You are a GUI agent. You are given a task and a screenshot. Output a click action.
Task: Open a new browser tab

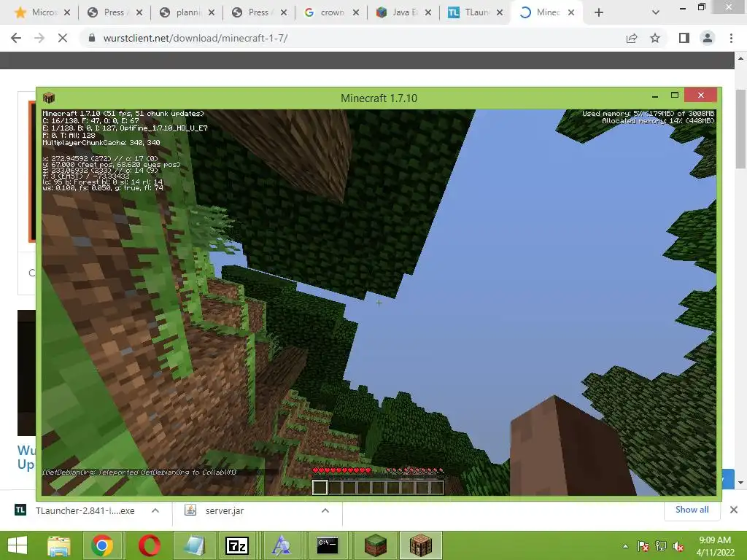[599, 13]
